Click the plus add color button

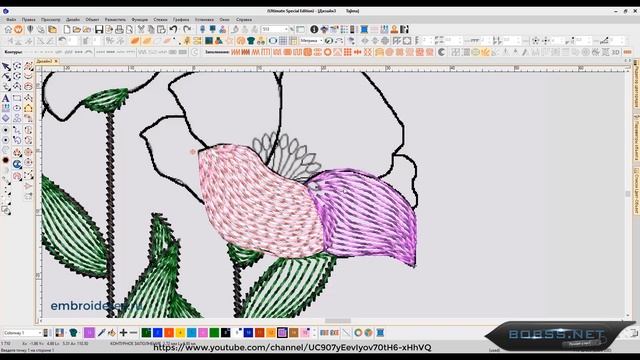point(123,333)
